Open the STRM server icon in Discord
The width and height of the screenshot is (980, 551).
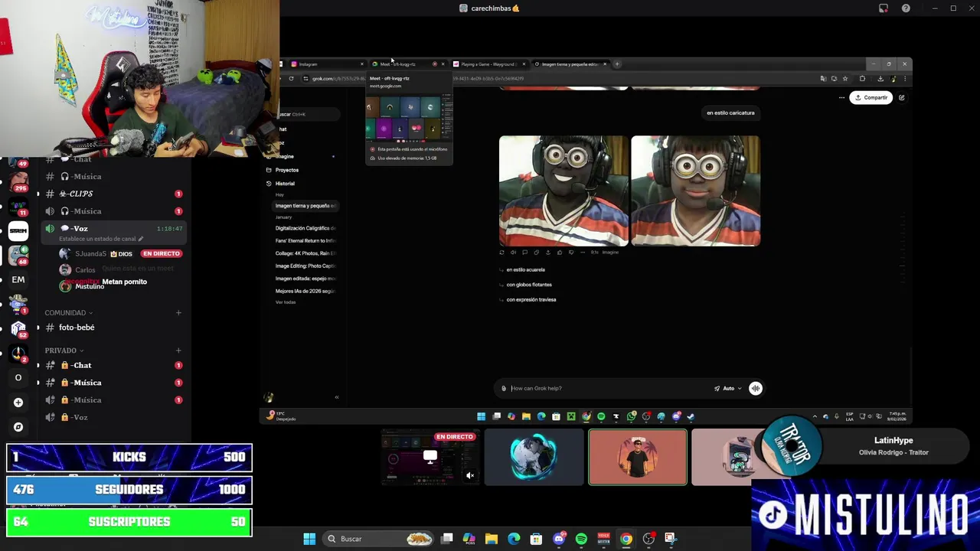coord(18,230)
